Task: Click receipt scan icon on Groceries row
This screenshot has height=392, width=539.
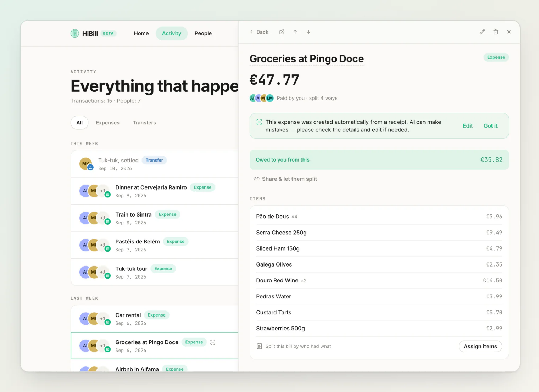Action: (x=213, y=342)
